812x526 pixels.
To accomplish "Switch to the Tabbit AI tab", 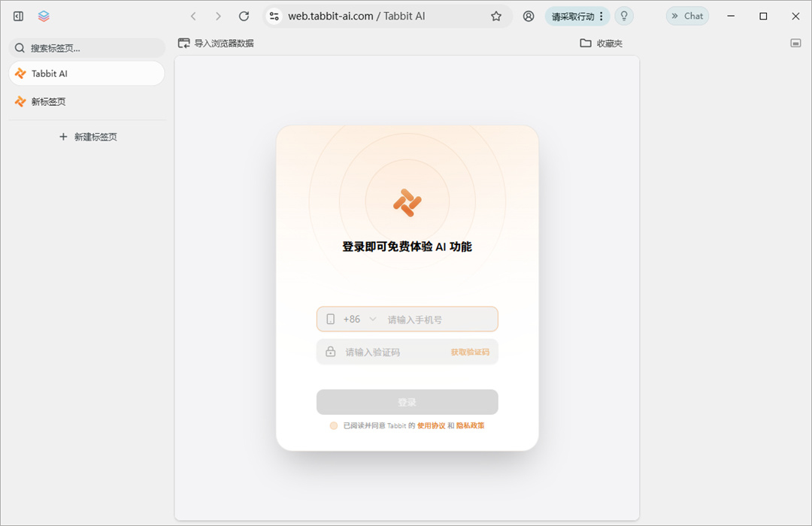I will tap(86, 73).
